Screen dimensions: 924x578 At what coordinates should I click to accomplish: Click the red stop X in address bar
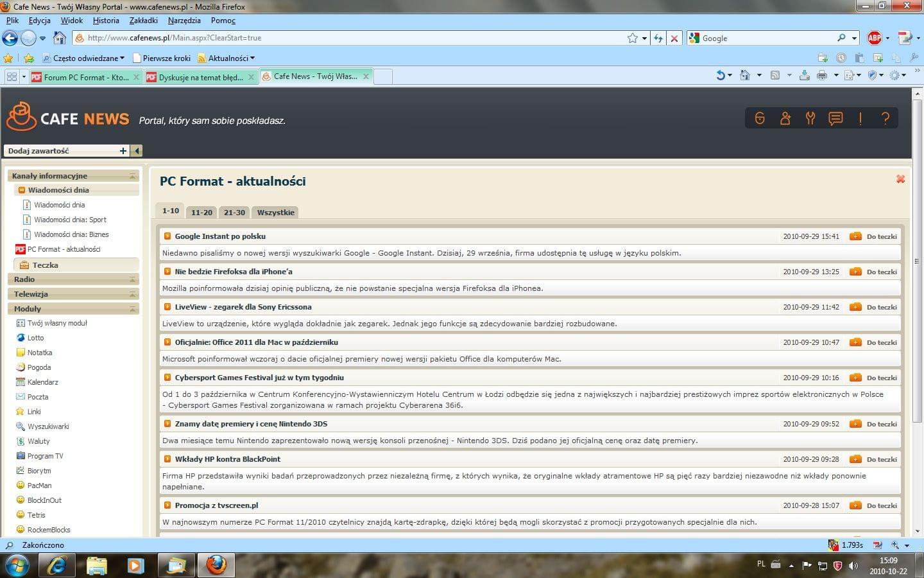coord(674,38)
